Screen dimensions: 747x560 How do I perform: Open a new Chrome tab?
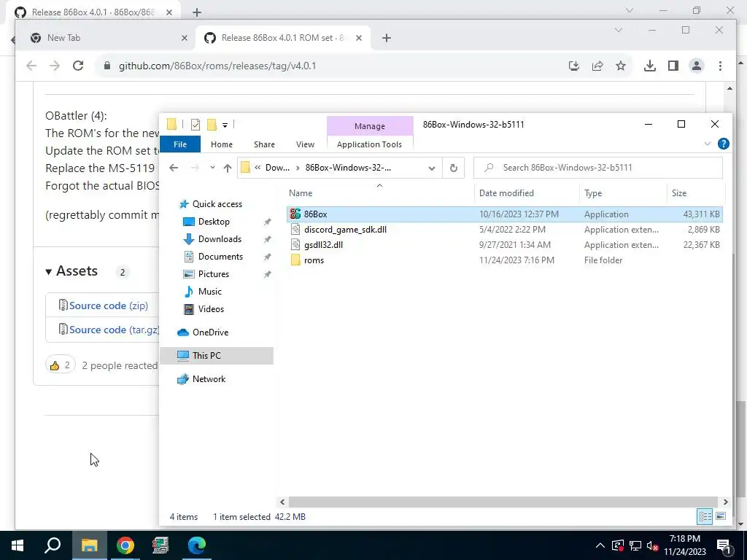pyautogui.click(x=387, y=38)
